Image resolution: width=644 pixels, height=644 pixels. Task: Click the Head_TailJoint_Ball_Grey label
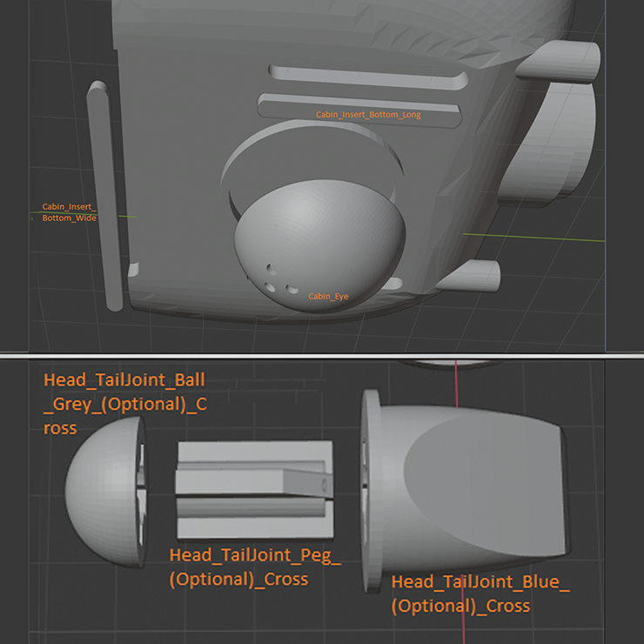coord(124,404)
